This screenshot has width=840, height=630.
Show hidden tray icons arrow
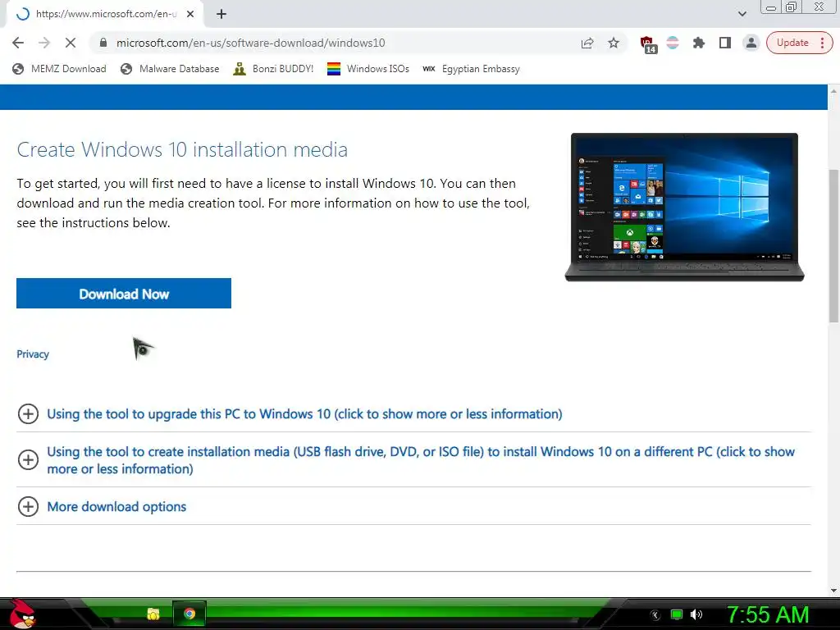(655, 615)
